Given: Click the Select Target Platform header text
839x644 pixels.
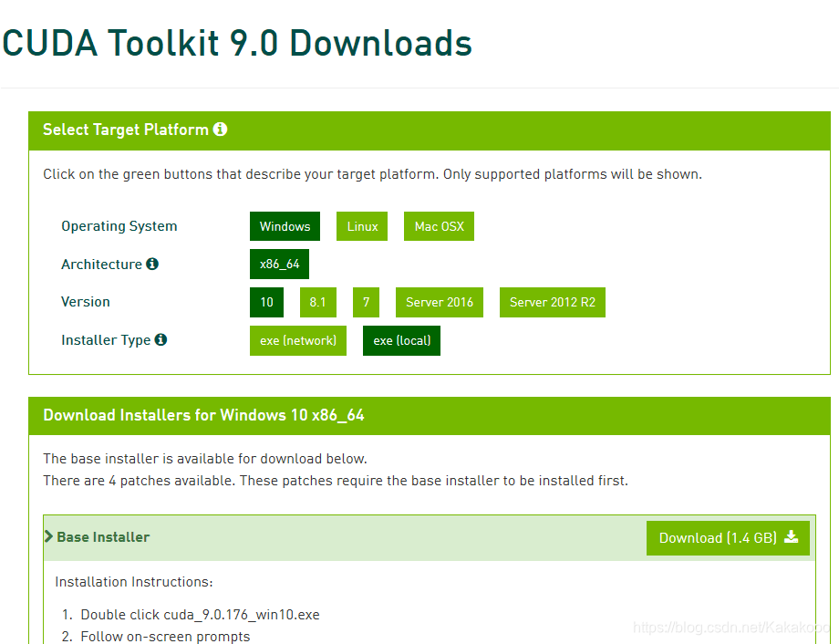Looking at the screenshot, I should [126, 130].
